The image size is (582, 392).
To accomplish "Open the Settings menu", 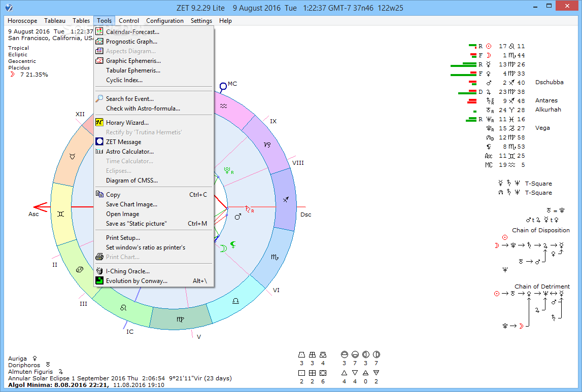I will click(x=201, y=21).
